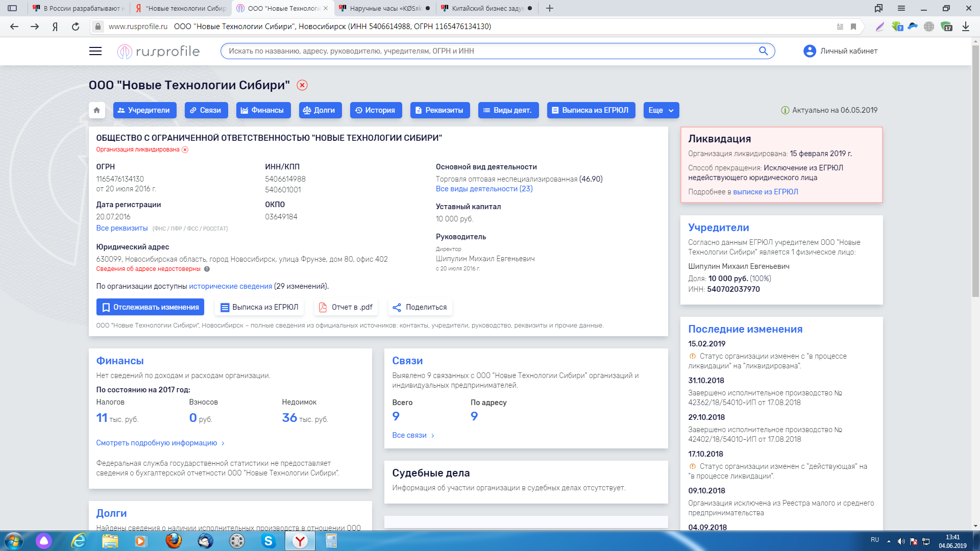Open the 'Последние изменения' heading link
Screen dimensions: 980x551
coord(745,329)
